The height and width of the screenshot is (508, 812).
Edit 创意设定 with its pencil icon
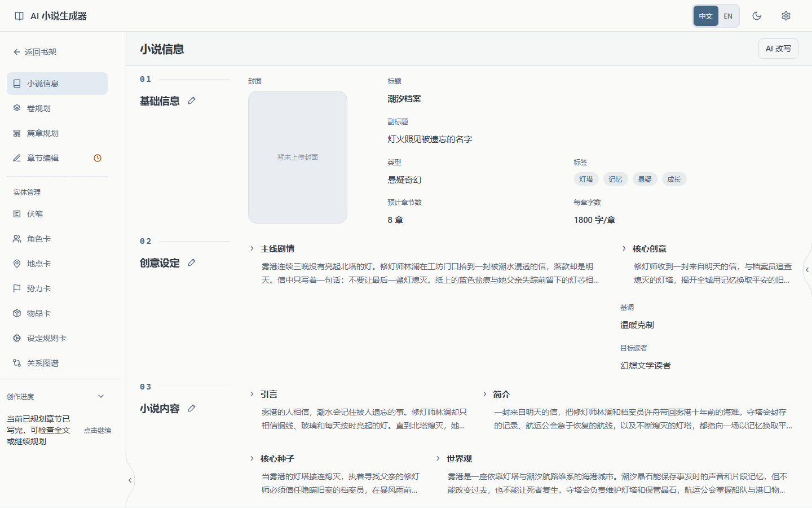(192, 262)
